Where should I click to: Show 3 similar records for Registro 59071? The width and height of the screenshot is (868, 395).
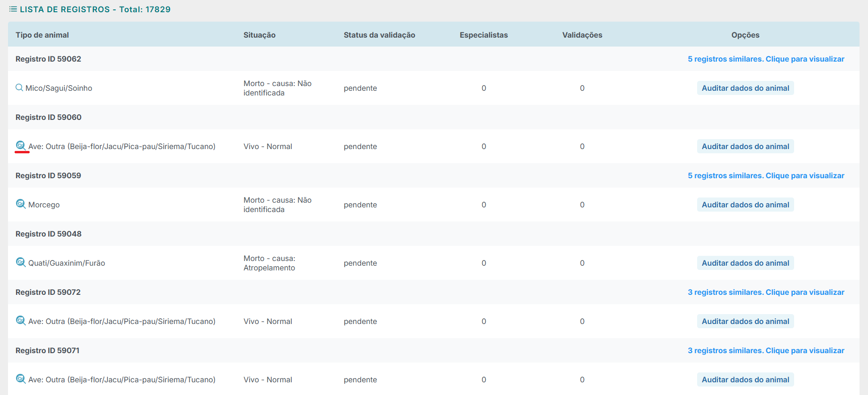tap(766, 350)
